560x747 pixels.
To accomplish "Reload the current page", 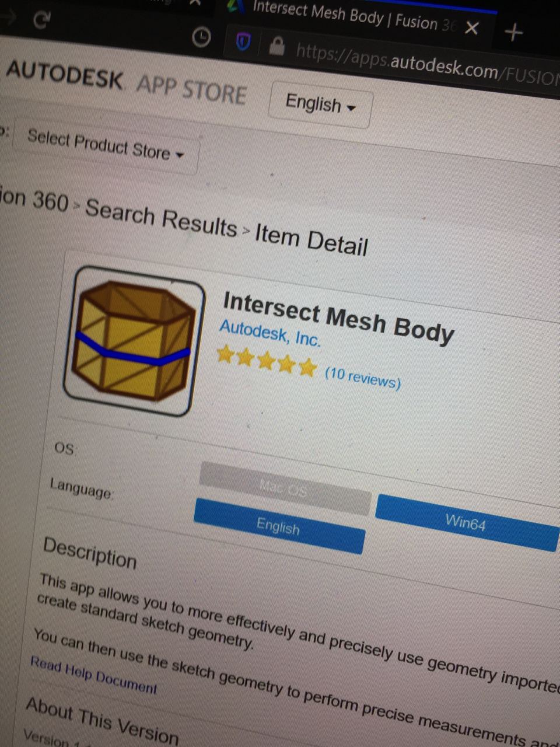I will [x=41, y=21].
